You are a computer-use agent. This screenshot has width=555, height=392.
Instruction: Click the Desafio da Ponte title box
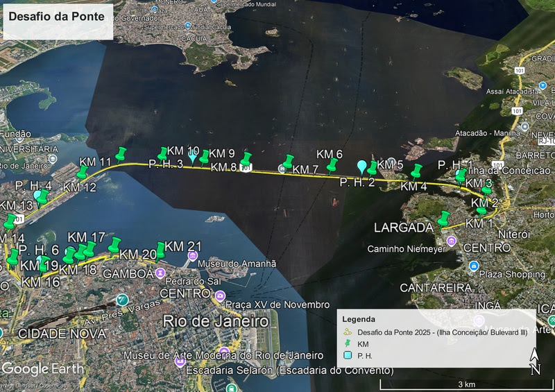pos(58,22)
